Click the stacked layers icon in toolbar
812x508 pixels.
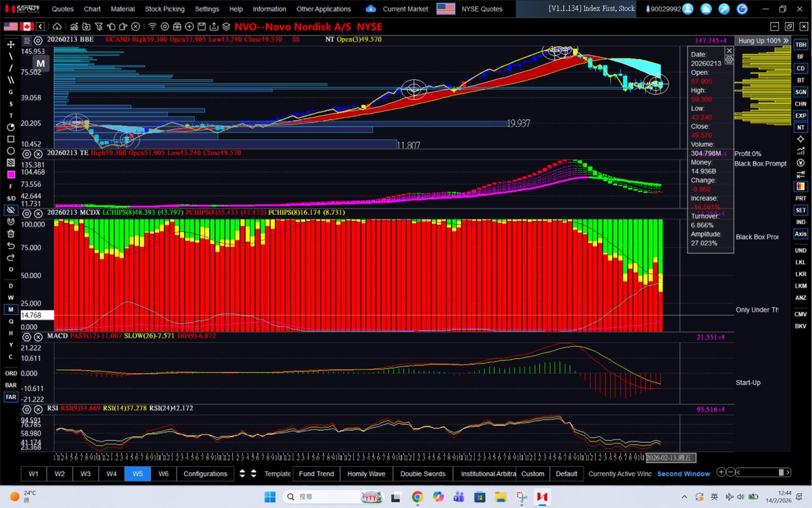click(225, 26)
